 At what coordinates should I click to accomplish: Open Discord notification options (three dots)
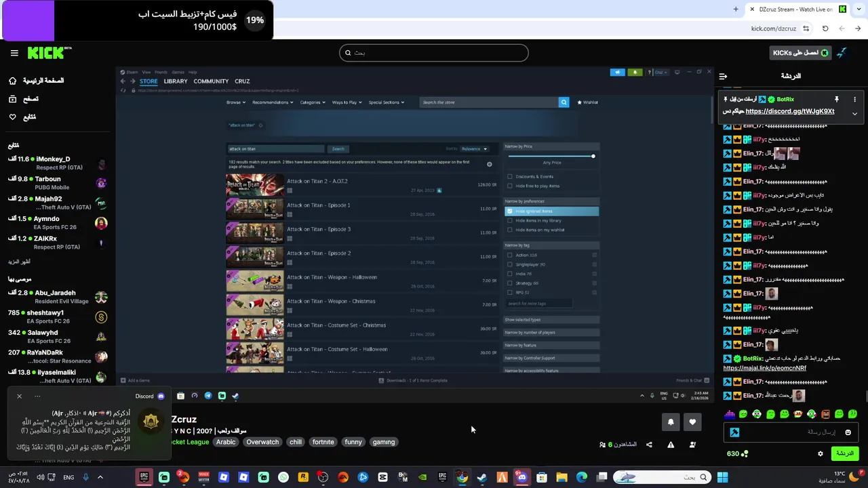(37, 396)
